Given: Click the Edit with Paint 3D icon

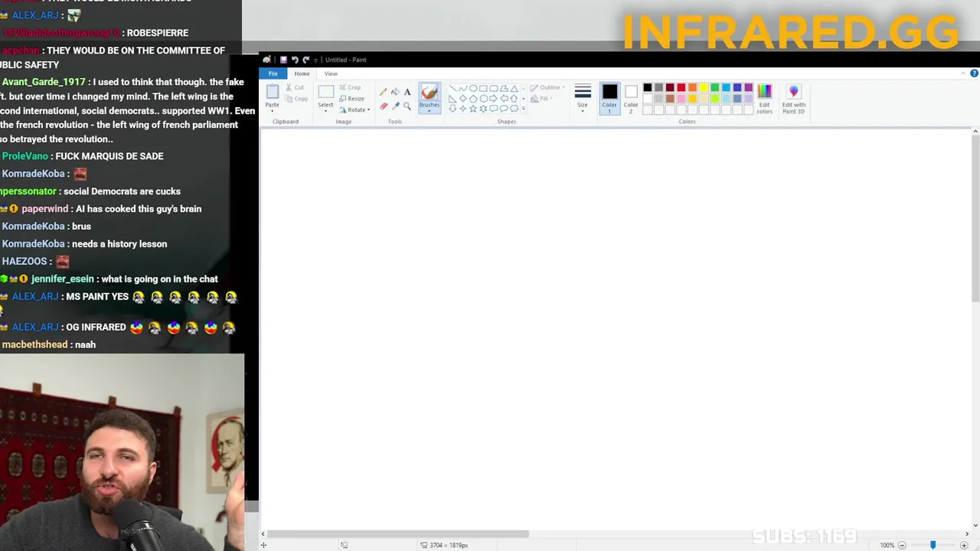Looking at the screenshot, I should [793, 92].
